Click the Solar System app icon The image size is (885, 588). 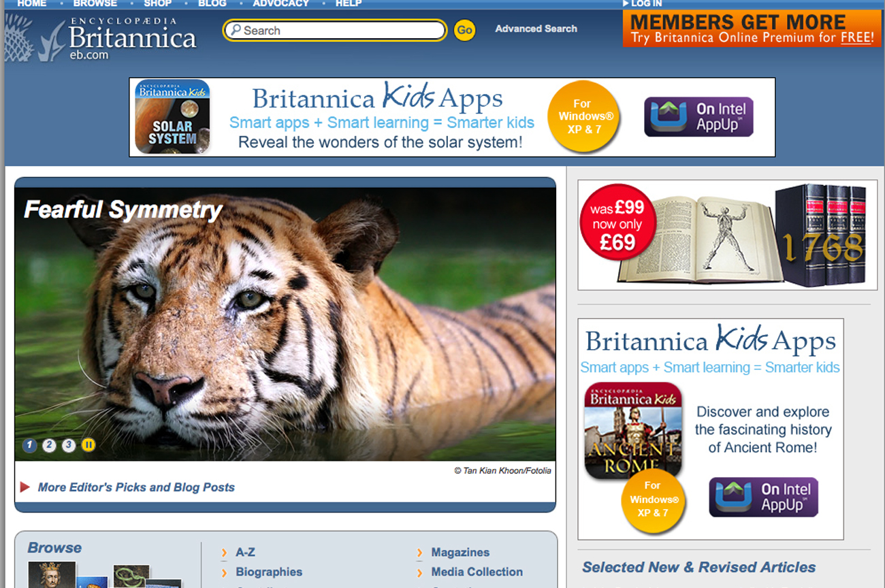coord(172,117)
